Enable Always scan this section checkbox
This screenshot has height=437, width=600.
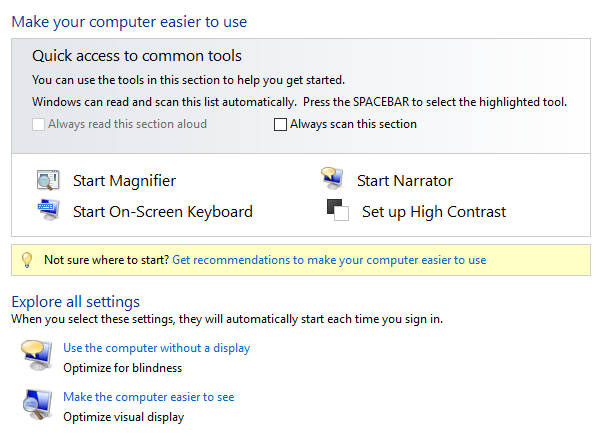[280, 124]
